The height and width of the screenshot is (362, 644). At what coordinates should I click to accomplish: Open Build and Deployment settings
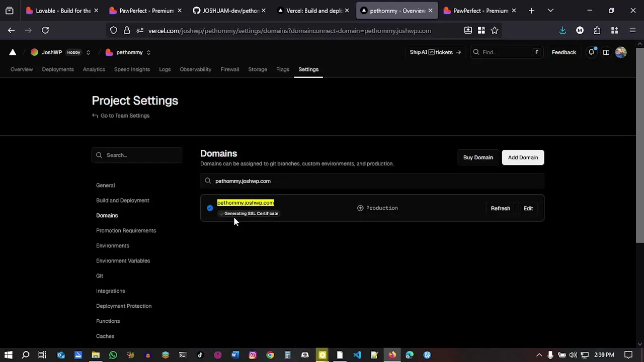123,201
